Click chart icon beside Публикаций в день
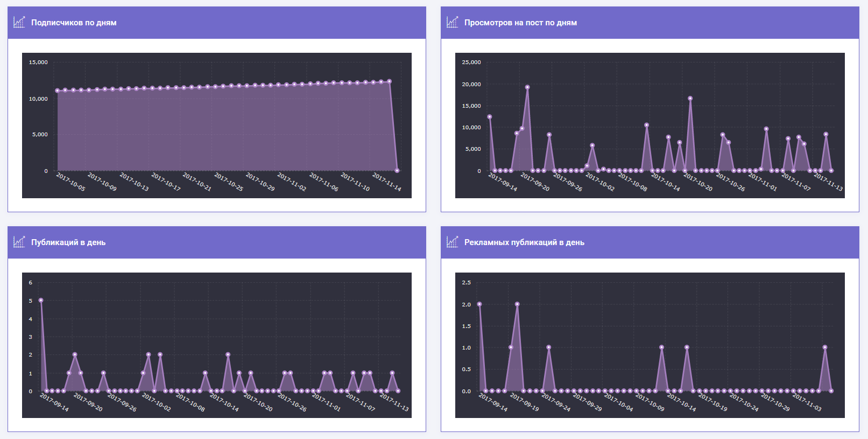Image resolution: width=868 pixels, height=439 pixels. coord(19,242)
